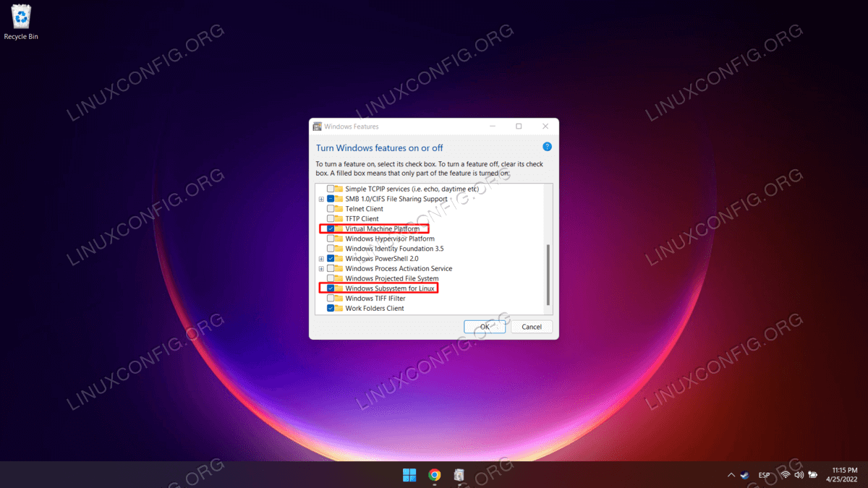Viewport: 868px width, 488px height.
Task: Check the TFTP Client checkbox
Action: tap(331, 218)
